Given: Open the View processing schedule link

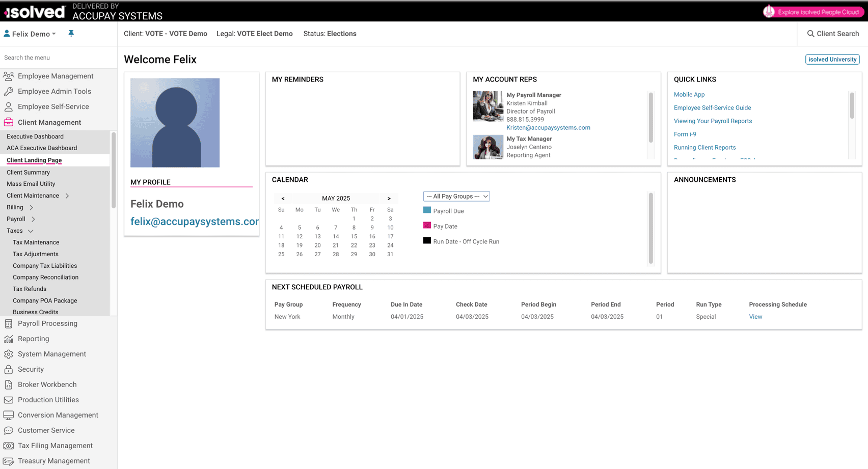Looking at the screenshot, I should point(755,317).
